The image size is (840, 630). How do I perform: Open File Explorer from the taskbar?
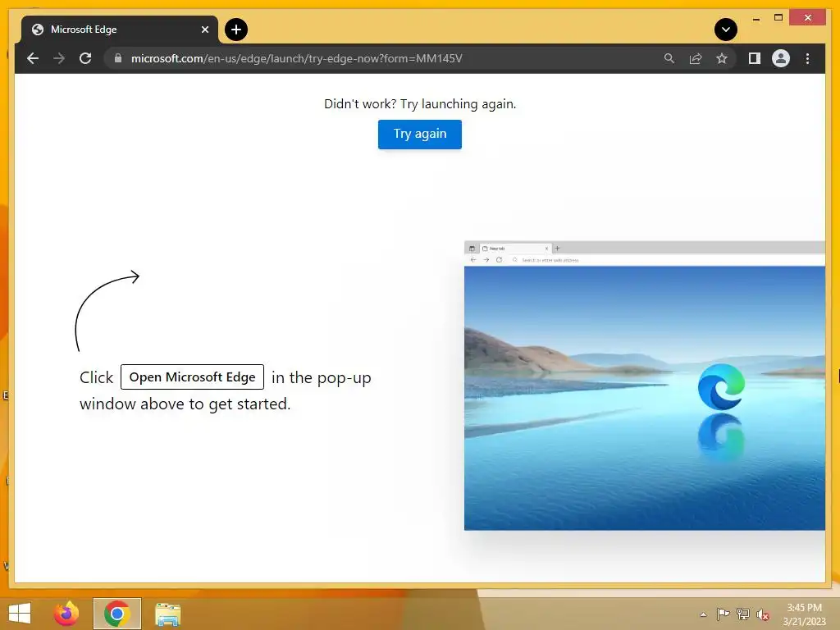[x=167, y=614]
